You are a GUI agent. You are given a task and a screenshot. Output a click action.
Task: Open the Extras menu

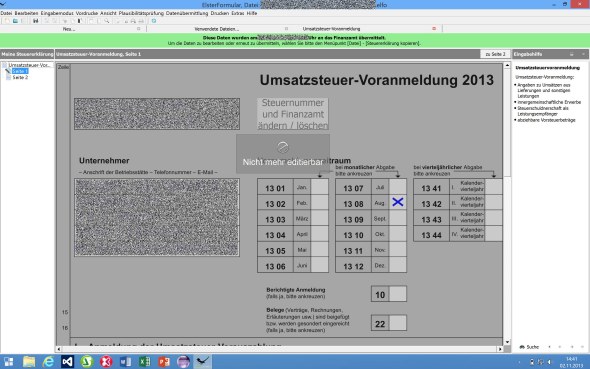(238, 13)
